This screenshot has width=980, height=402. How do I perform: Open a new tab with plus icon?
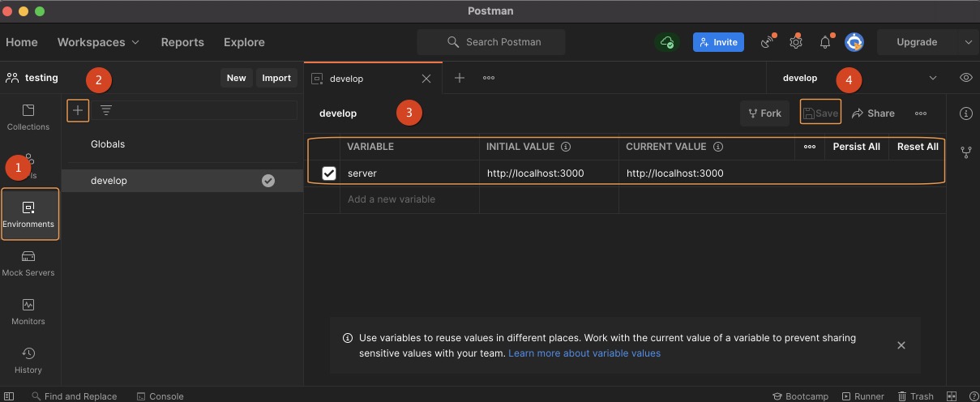pos(460,78)
